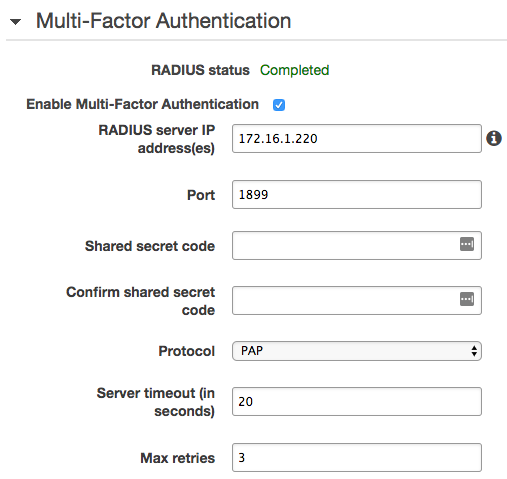Open the info icon beside RADIUS IP

(494, 138)
